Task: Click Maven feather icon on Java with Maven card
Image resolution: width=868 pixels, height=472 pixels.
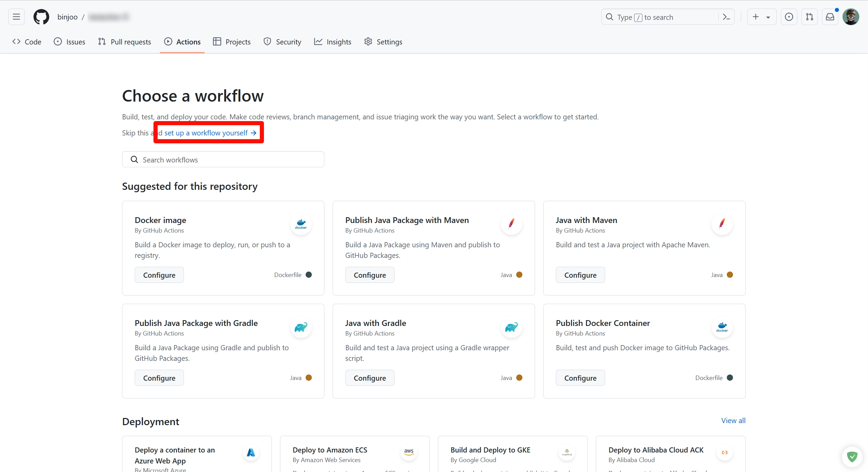Action: tap(722, 224)
